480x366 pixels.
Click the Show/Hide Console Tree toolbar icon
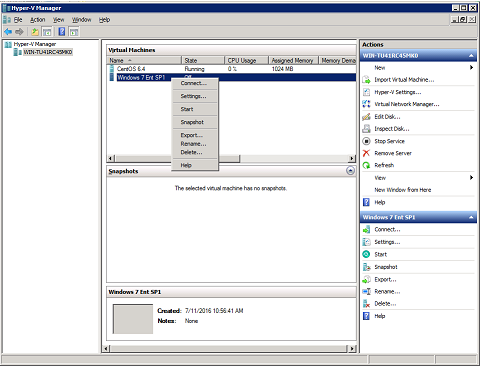(x=47, y=32)
